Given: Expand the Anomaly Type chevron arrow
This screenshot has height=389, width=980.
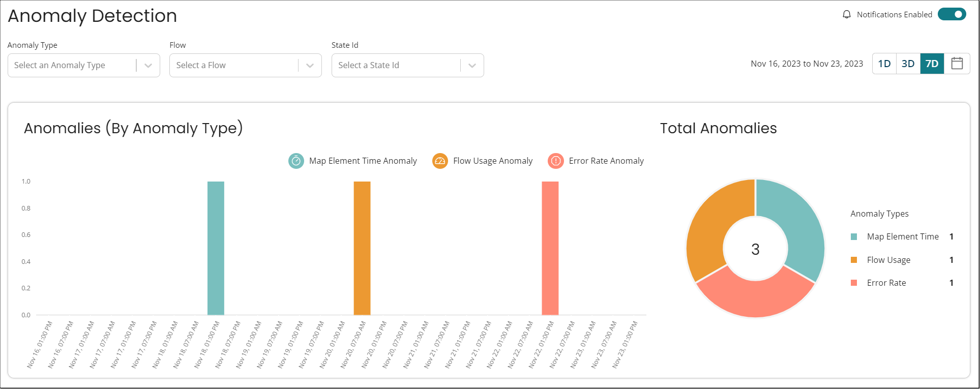Looking at the screenshot, I should (149, 66).
